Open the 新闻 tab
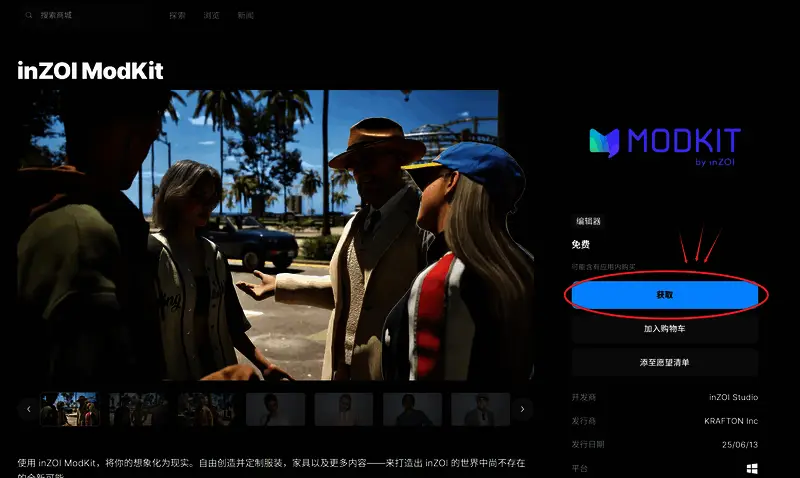Image resolution: width=800 pixels, height=478 pixels. coord(245,15)
